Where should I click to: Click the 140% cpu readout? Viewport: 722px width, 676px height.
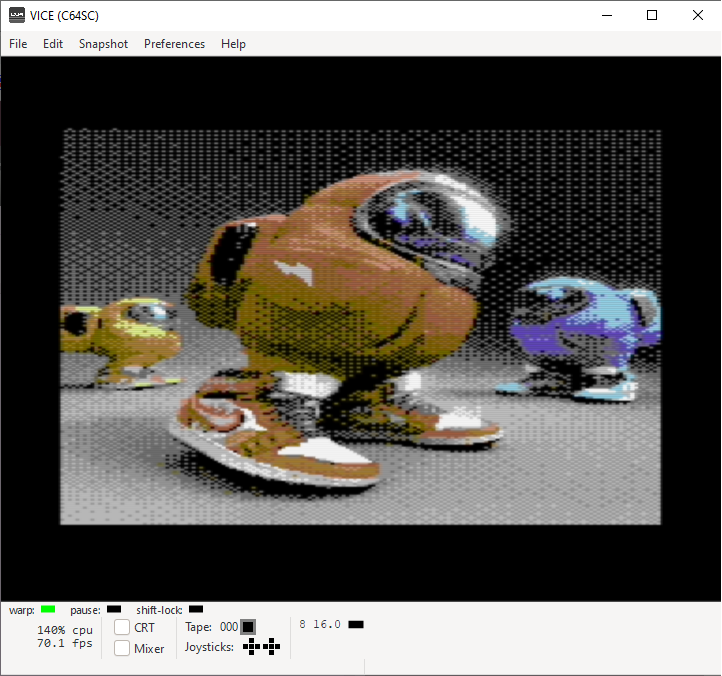[x=65, y=629]
